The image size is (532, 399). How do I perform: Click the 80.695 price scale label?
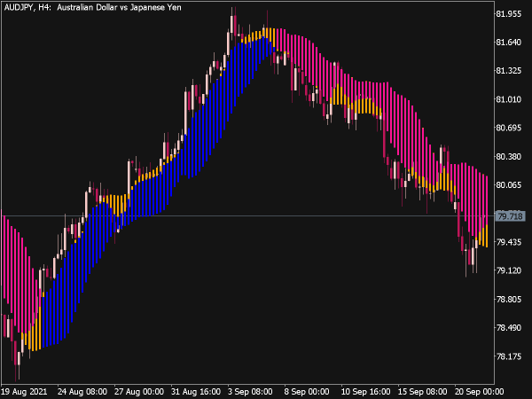tap(509, 128)
